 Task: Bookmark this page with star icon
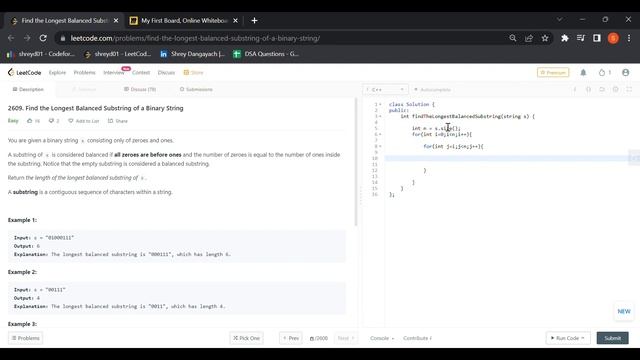545,38
